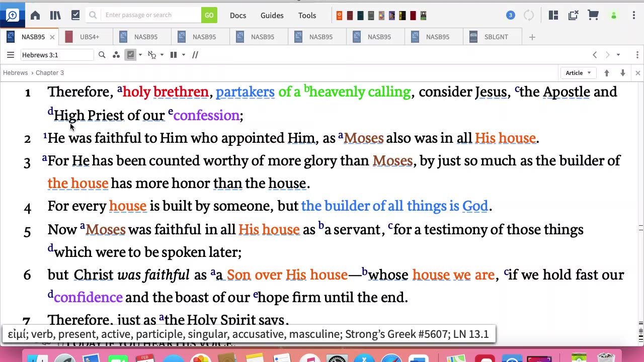644x362 pixels.
Task: Open the Factbook checkmark icon
Action: pos(75,15)
